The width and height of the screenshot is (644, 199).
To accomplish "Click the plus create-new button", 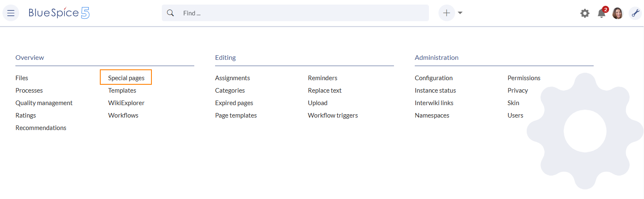I will (446, 13).
